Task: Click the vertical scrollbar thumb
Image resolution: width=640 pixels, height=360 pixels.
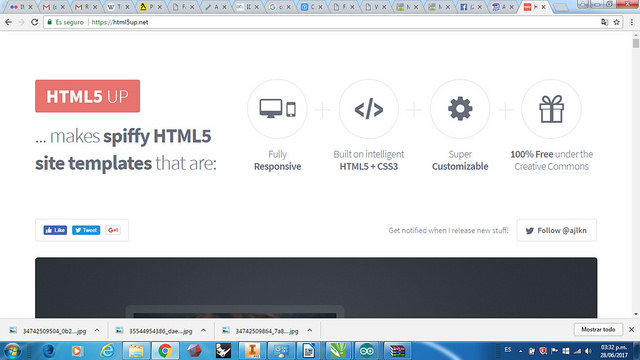Action: coord(636,43)
